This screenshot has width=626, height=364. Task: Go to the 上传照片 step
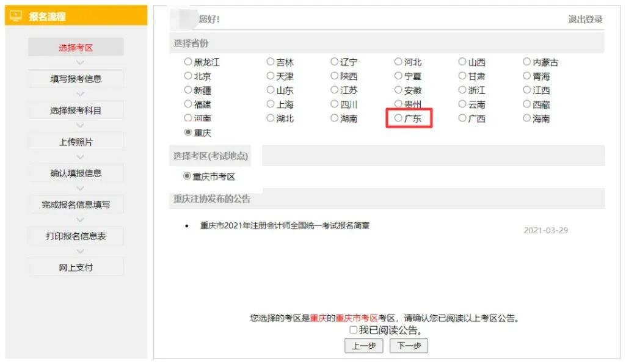76,142
